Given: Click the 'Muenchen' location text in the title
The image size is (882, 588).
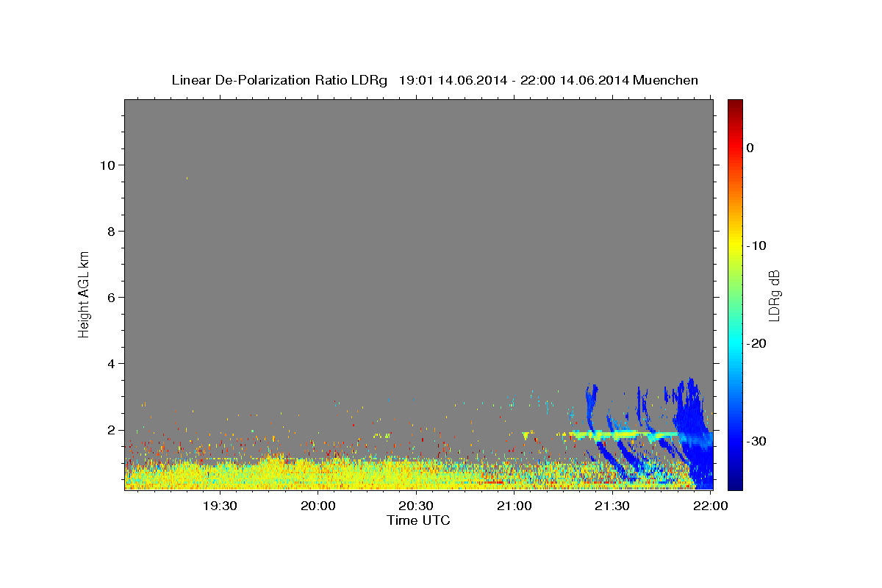Looking at the screenshot, I should (x=667, y=80).
